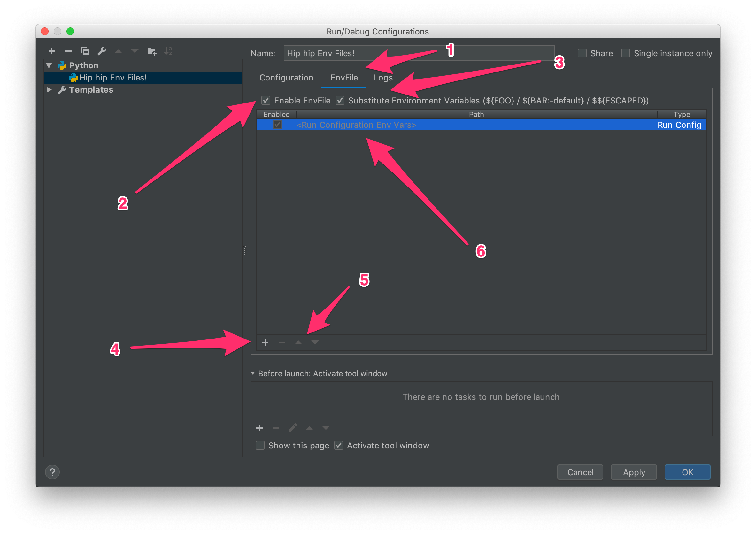756x534 pixels.
Task: Click the edit templates wrench icon
Action: [x=102, y=51]
